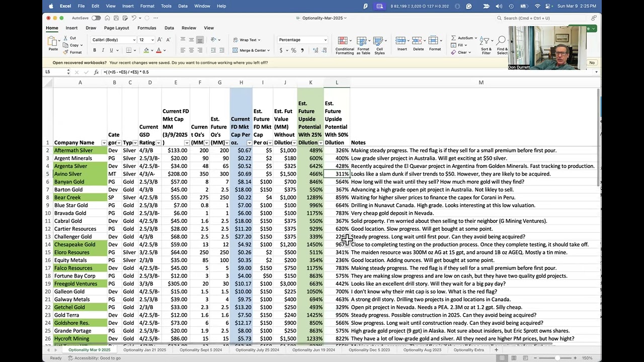Image resolution: width=644 pixels, height=362 pixels.
Task: Click the Insert cells icon
Action: coord(401,41)
